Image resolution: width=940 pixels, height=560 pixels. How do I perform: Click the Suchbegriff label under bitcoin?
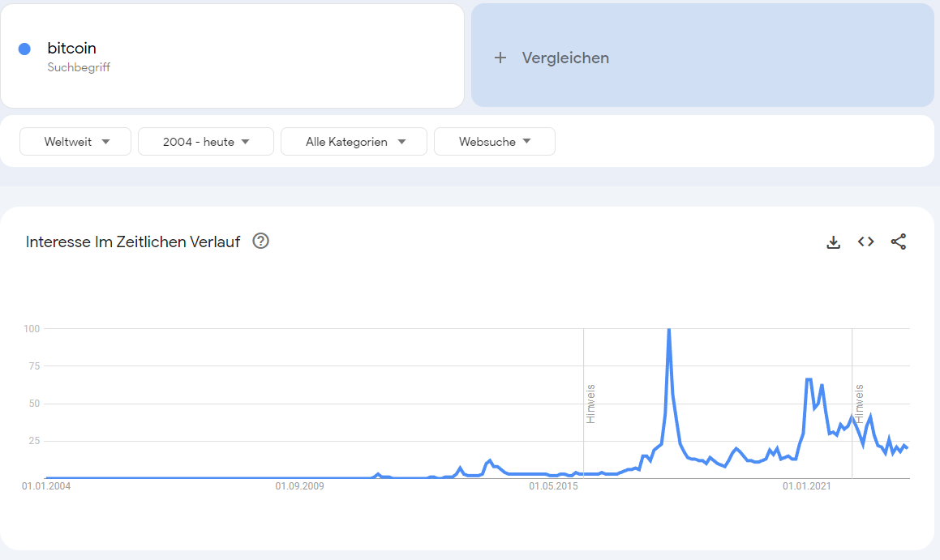tap(79, 67)
